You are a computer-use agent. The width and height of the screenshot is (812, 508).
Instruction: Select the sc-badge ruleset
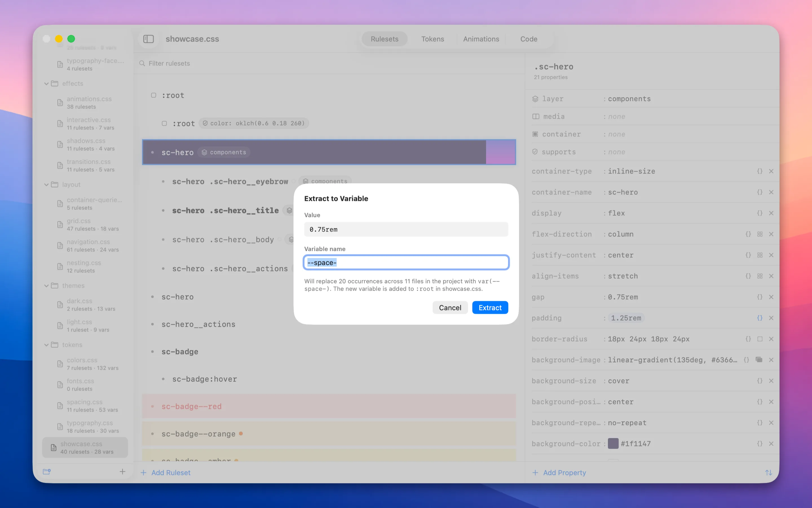[x=329, y=351]
